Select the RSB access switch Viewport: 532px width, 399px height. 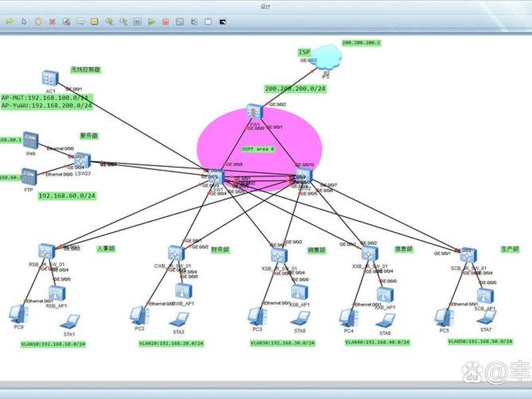(x=47, y=252)
